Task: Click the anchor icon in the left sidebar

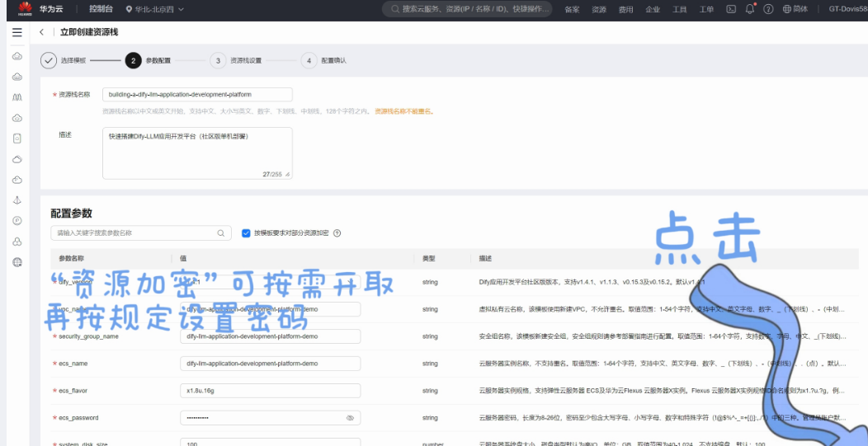Action: tap(17, 200)
